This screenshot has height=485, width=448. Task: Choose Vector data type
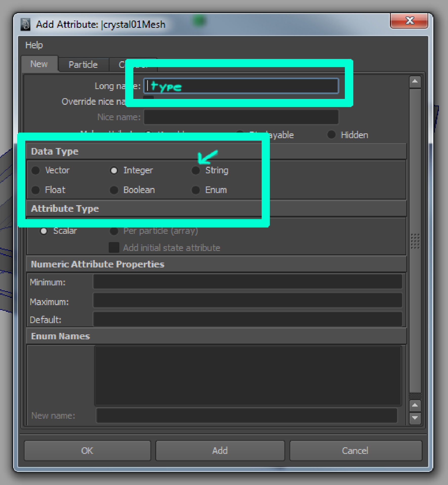click(x=36, y=170)
